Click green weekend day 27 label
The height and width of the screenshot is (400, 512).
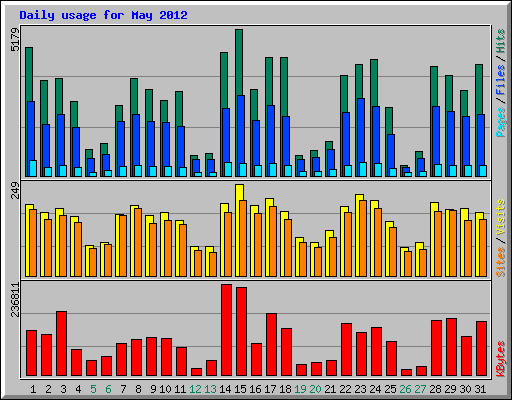(x=420, y=389)
